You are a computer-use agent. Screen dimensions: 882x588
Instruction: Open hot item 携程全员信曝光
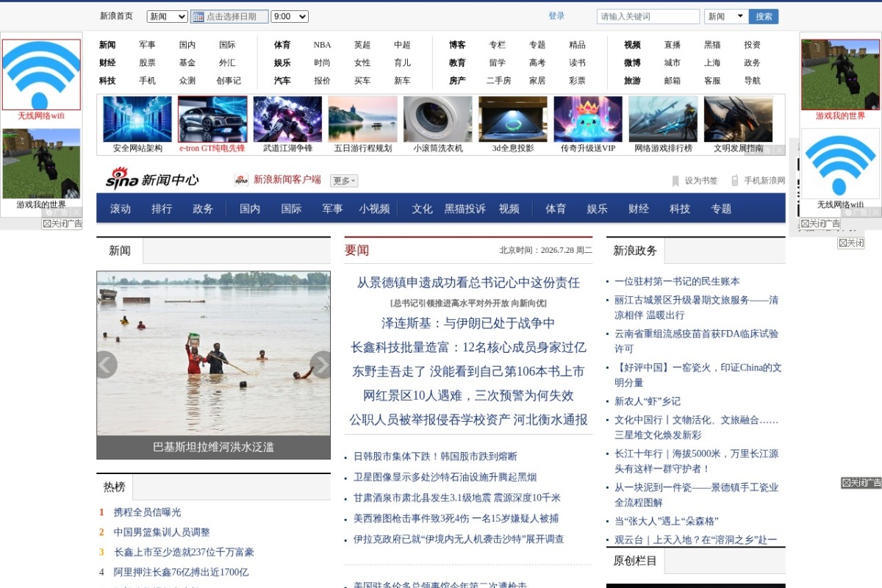coord(147,512)
